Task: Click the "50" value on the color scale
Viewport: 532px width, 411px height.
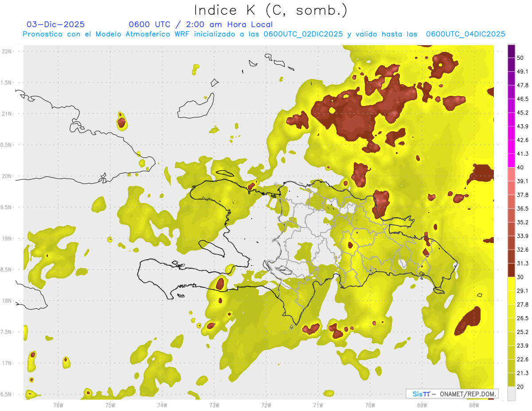Action: [521, 58]
